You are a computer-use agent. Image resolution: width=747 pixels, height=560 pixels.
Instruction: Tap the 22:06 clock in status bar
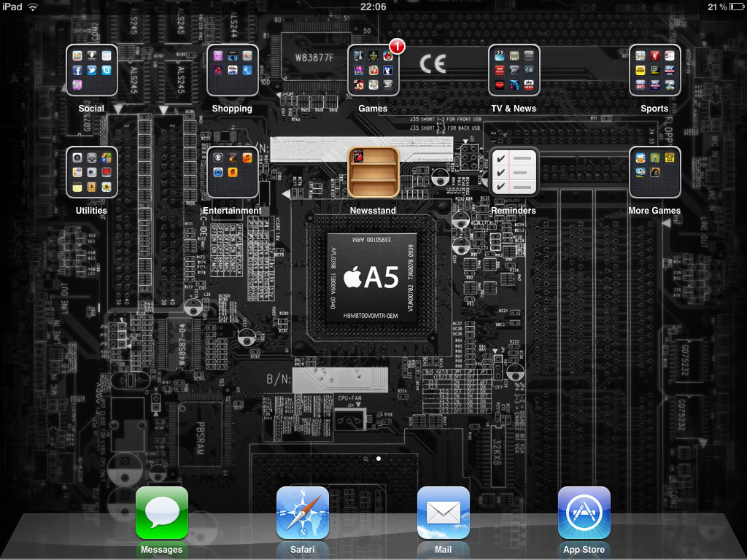(373, 7)
